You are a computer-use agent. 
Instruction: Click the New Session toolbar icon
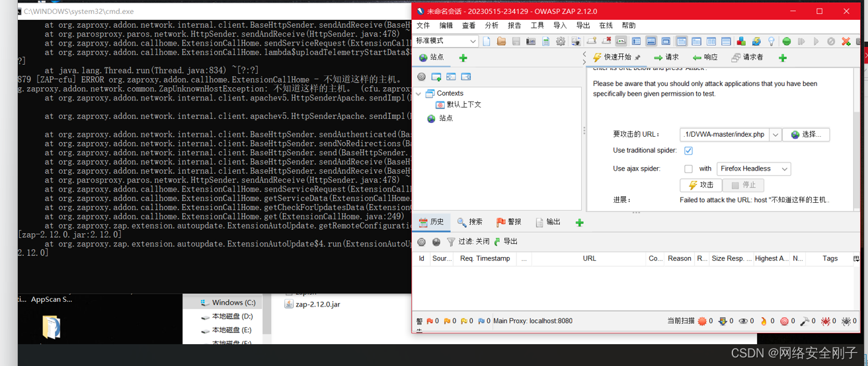click(487, 41)
